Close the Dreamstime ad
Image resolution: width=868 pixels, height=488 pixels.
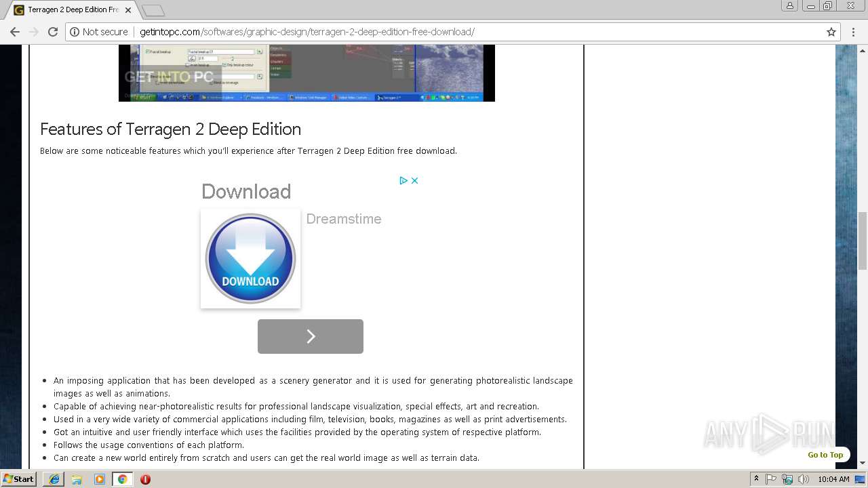415,180
